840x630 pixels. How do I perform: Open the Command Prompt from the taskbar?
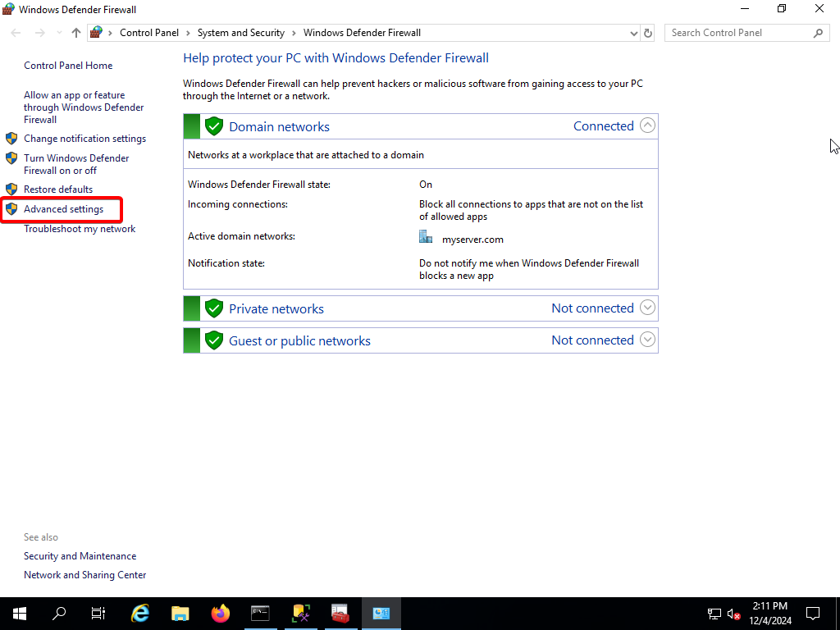260,614
